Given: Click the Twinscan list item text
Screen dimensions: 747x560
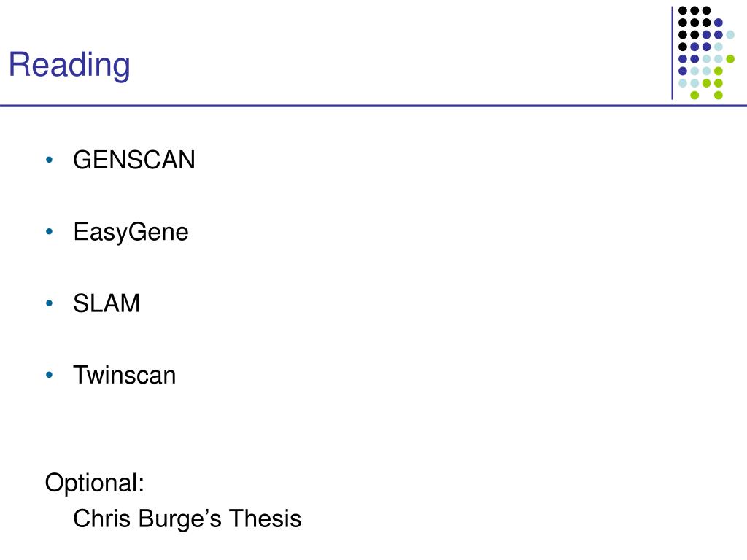Looking at the screenshot, I should click(x=124, y=376).
